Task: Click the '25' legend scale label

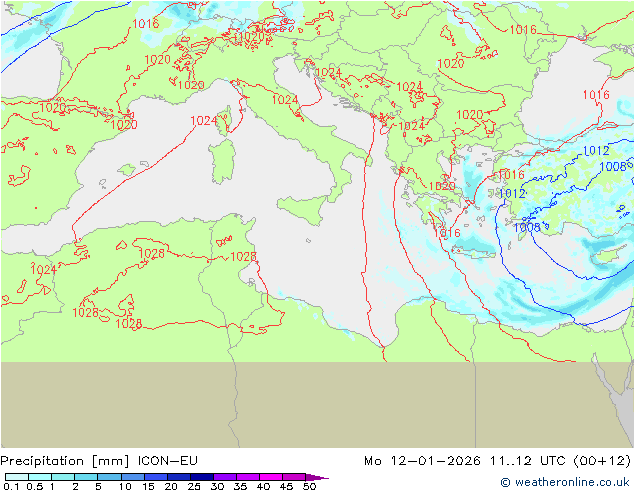Action: pos(194,486)
